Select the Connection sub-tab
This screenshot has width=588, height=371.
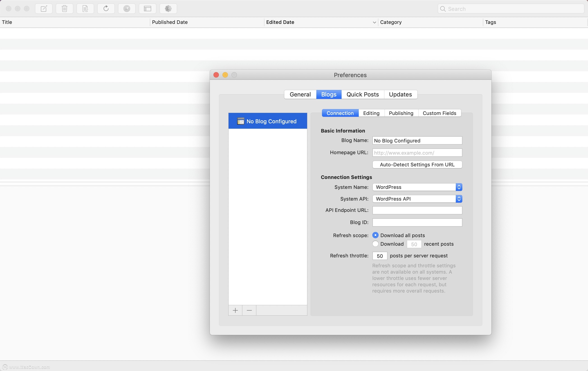tap(340, 113)
